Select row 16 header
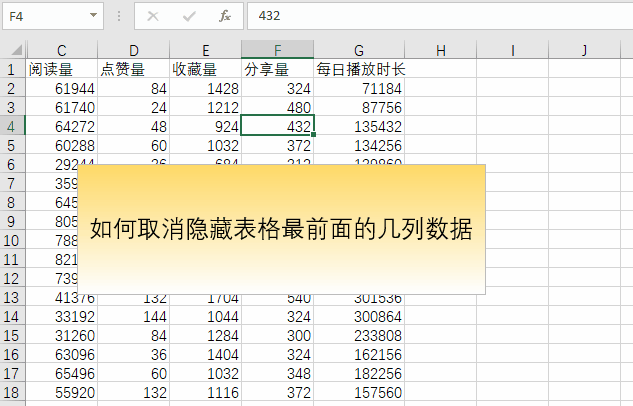This screenshot has height=406, width=633. coord(12,354)
